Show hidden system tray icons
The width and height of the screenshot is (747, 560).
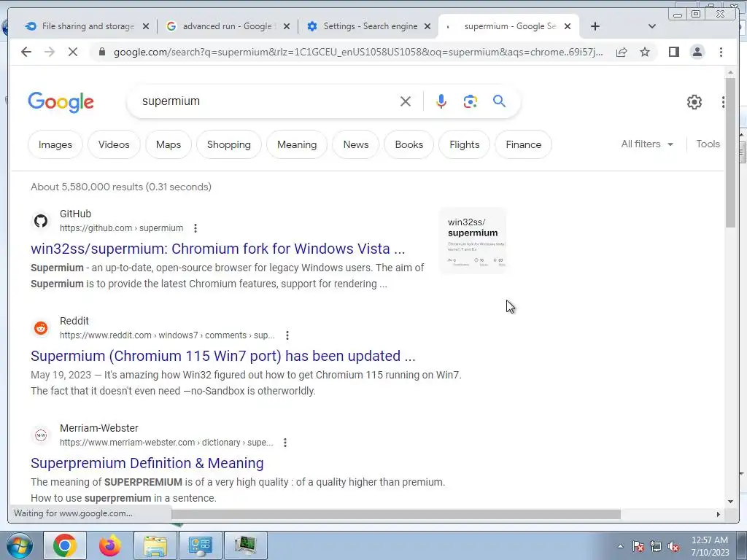pos(620,546)
